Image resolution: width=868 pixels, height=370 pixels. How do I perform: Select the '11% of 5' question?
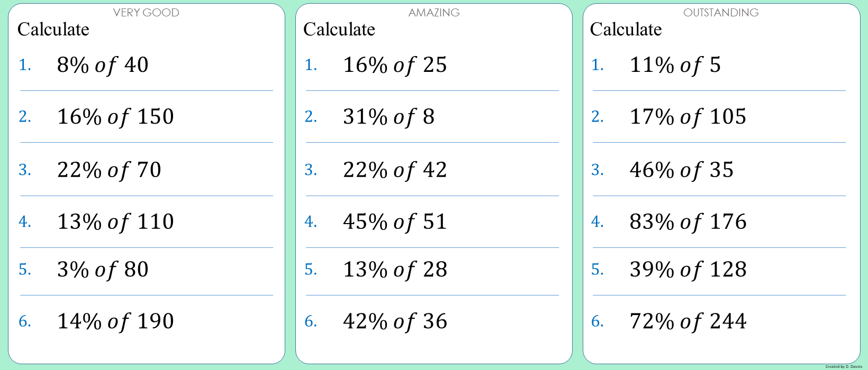(x=675, y=65)
